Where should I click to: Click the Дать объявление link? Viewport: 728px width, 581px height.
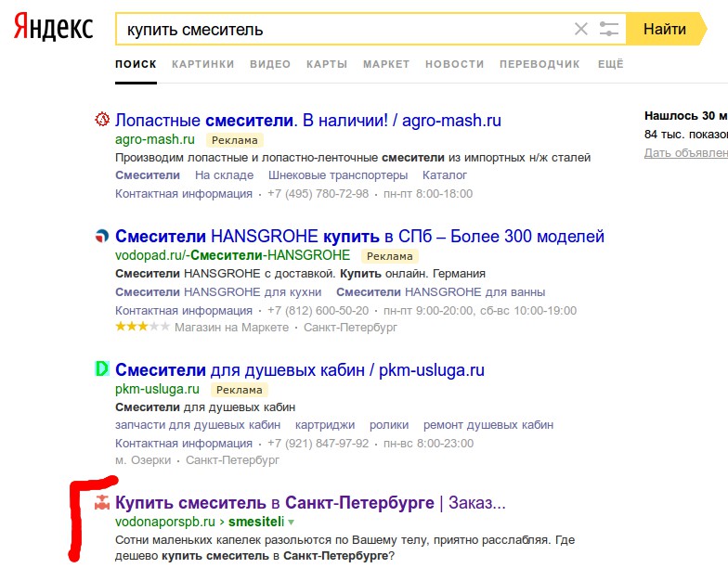(685, 153)
